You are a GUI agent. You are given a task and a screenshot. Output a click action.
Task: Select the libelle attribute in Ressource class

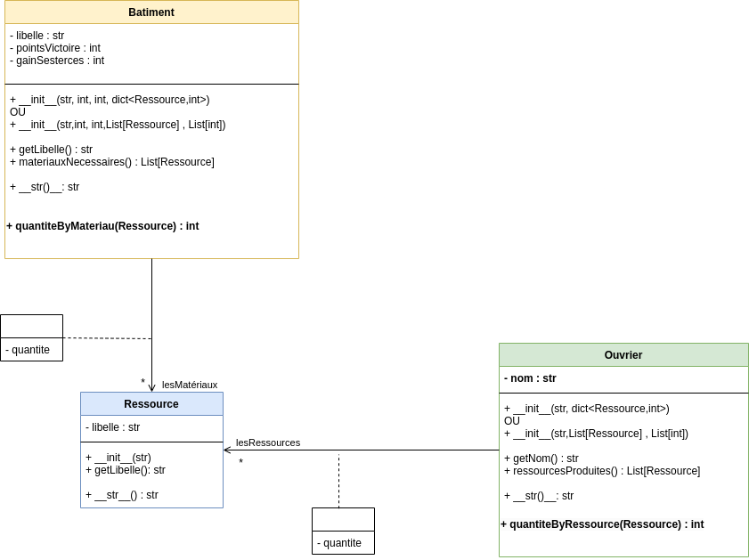(x=113, y=427)
